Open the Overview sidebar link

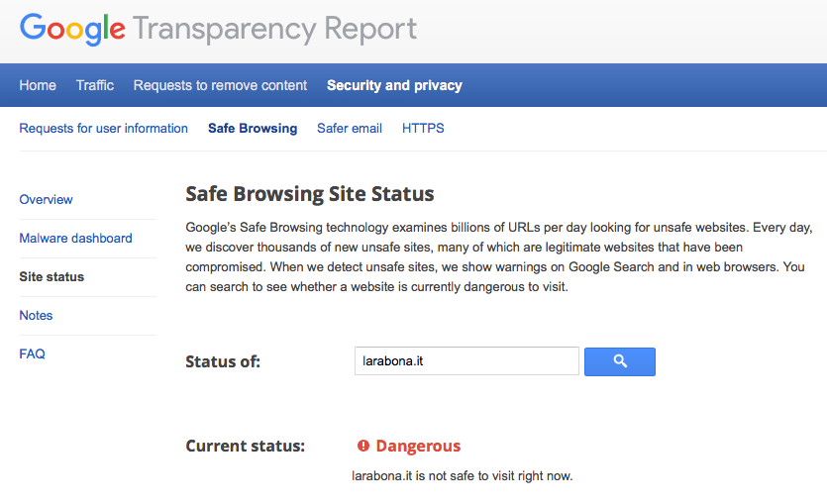(x=46, y=199)
